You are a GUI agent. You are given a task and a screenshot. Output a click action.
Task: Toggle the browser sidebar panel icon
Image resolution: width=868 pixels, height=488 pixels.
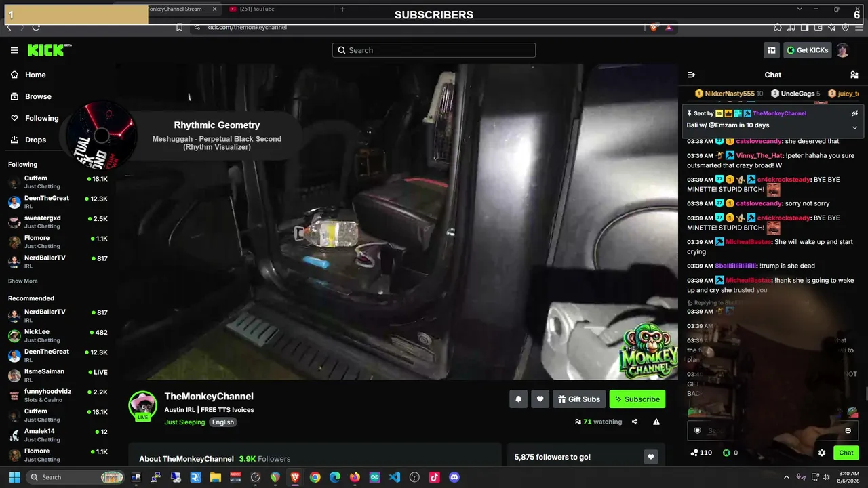point(804,27)
